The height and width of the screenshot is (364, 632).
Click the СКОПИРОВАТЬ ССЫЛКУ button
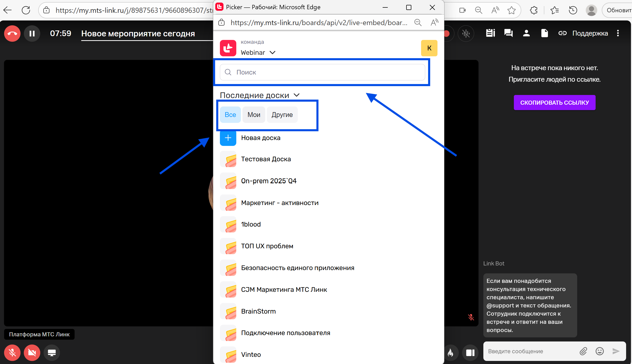pyautogui.click(x=554, y=103)
